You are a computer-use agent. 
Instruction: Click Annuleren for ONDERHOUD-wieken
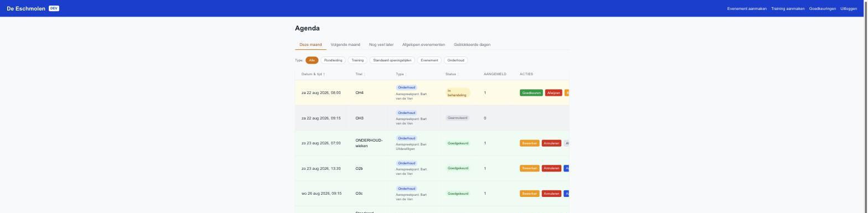pos(551,143)
